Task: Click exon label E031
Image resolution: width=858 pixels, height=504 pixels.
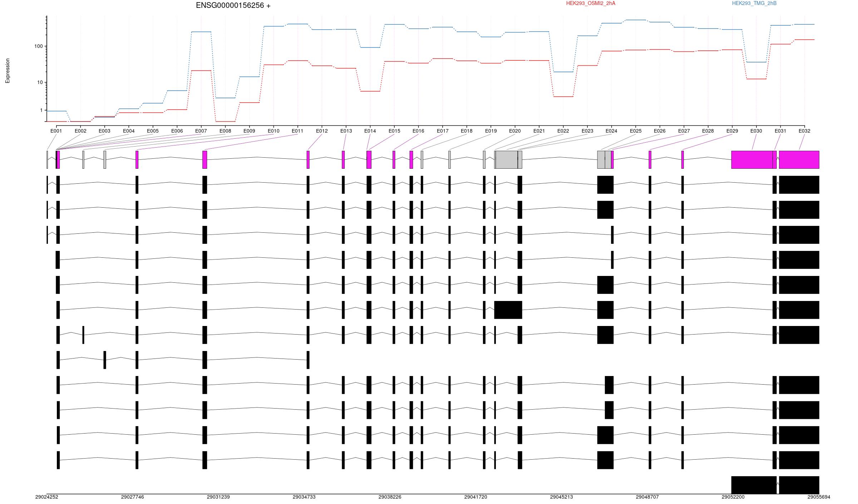Action: point(780,131)
